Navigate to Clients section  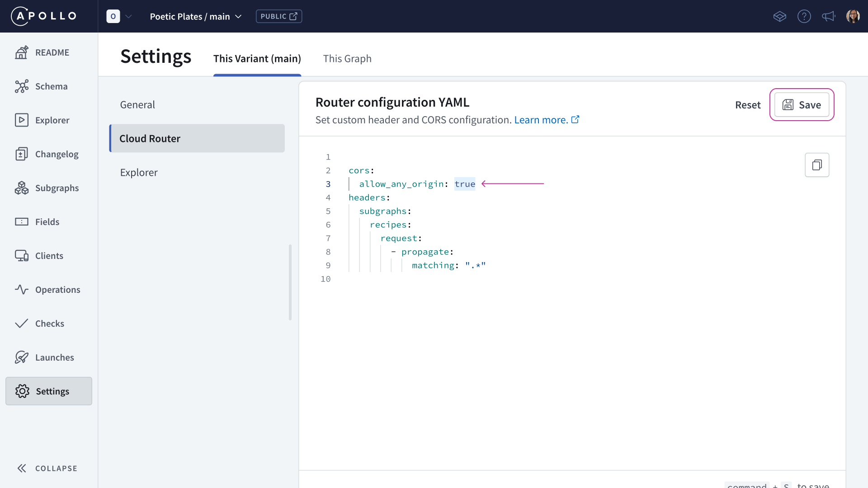pyautogui.click(x=49, y=255)
